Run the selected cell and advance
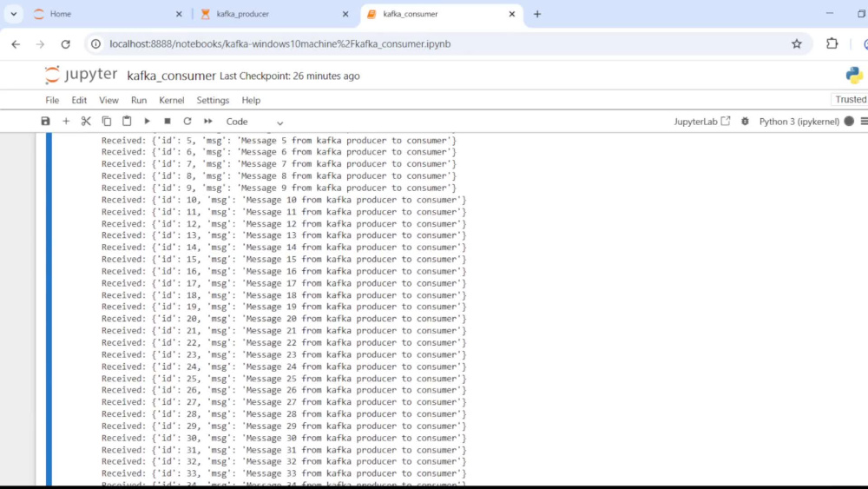 click(x=148, y=122)
